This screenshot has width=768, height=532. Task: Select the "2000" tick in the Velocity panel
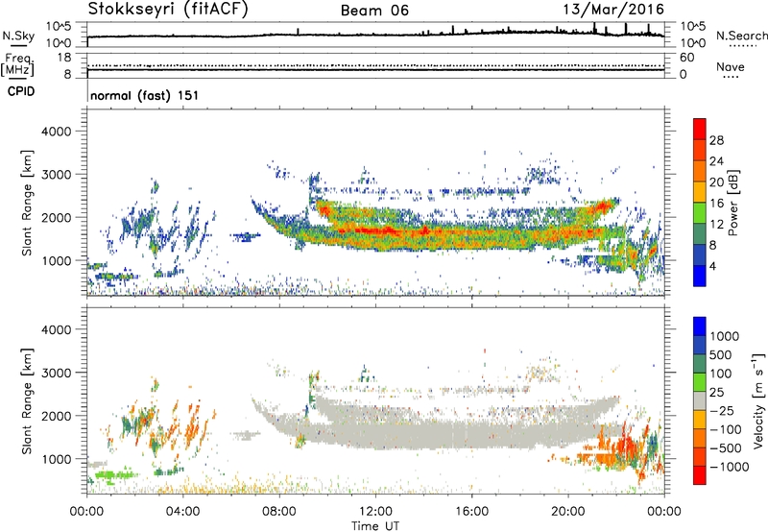57,416
